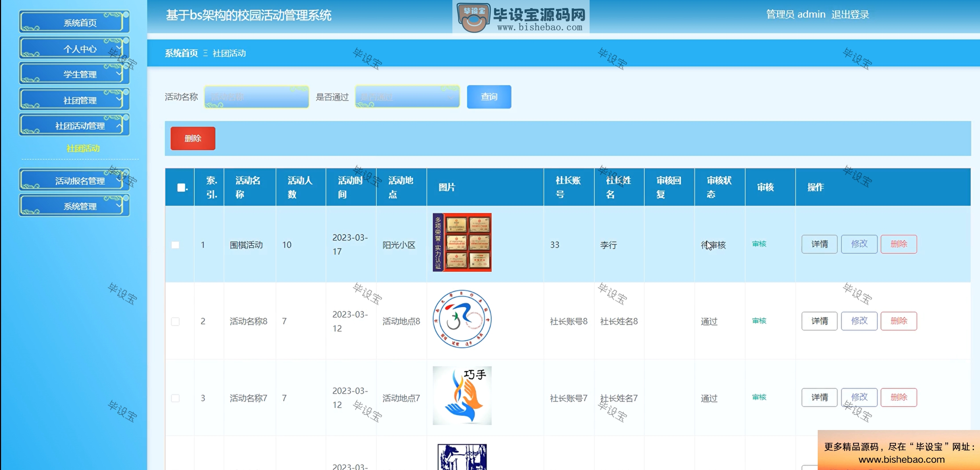Open 详情 for 围棋活动 row
The width and height of the screenshot is (980, 470).
[x=819, y=244]
